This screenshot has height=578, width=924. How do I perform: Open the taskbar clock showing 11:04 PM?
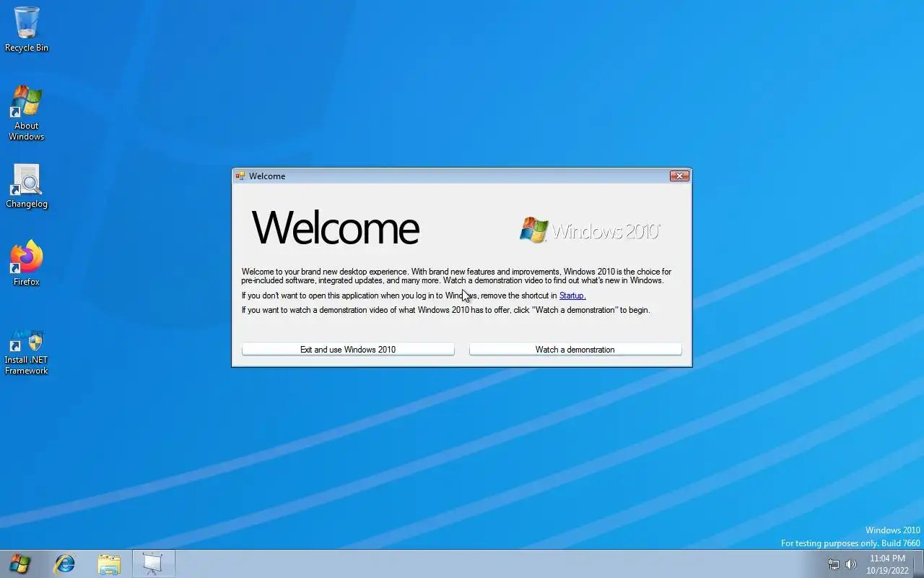pos(887,558)
